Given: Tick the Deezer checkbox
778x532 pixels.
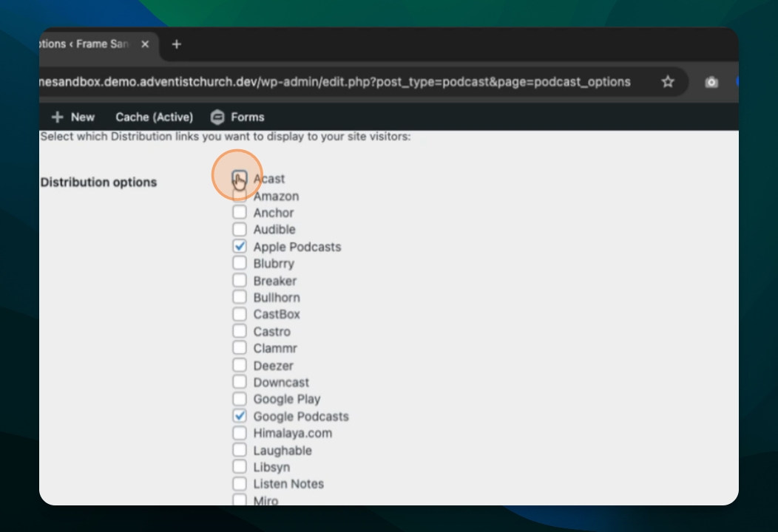Looking at the screenshot, I should tap(240, 365).
